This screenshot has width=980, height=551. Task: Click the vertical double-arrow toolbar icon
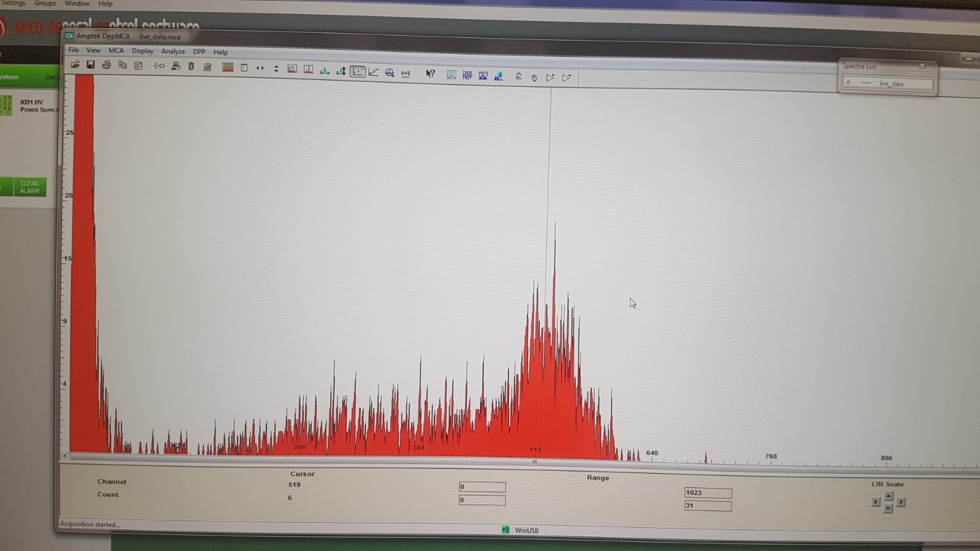point(276,69)
